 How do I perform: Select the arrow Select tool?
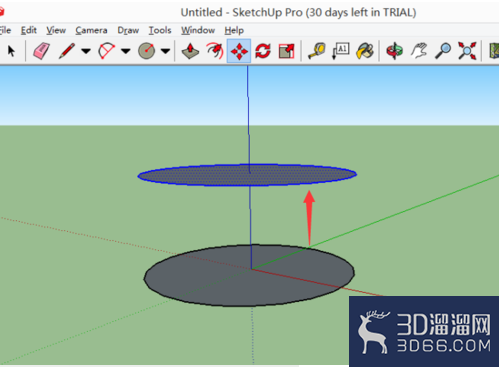pos(11,51)
